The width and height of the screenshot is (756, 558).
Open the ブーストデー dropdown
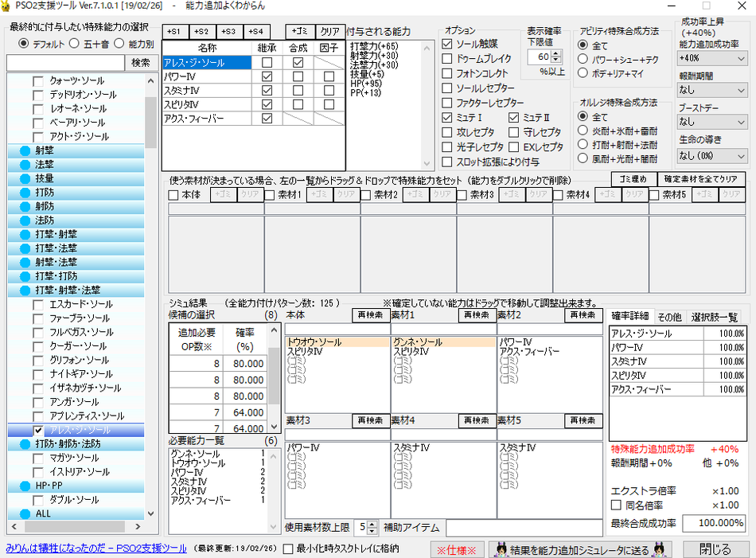712,123
